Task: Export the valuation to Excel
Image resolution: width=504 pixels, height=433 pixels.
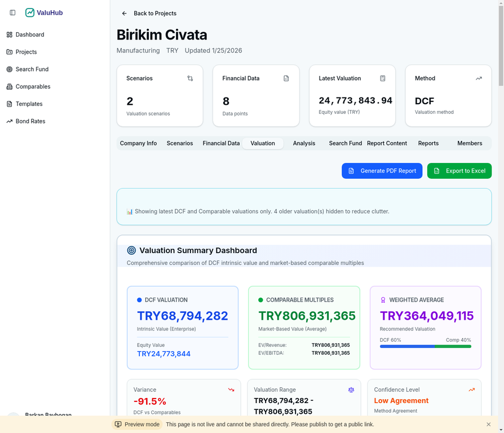Action: [x=459, y=170]
